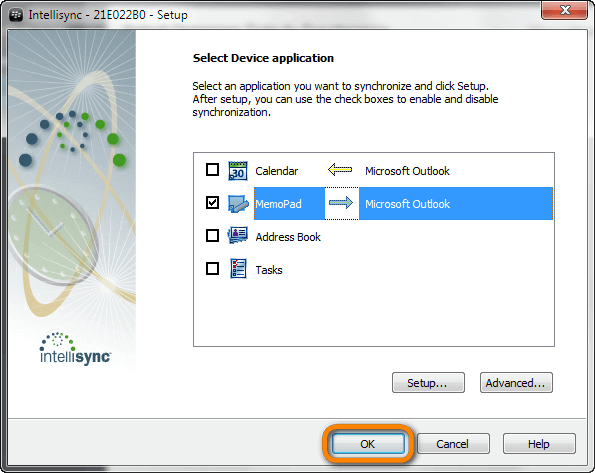Viewport: 595px width, 473px height.
Task: Tick the Address Book checkbox
Action: (x=212, y=236)
